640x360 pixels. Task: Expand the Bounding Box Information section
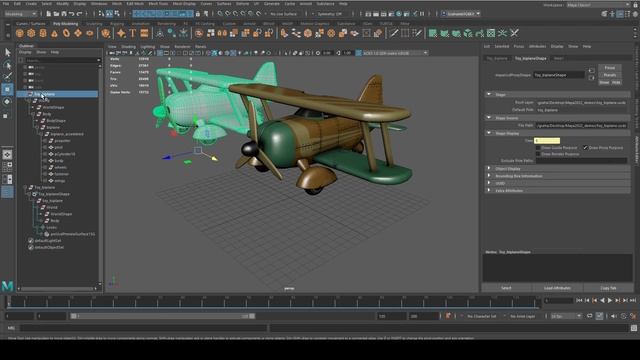(x=489, y=176)
